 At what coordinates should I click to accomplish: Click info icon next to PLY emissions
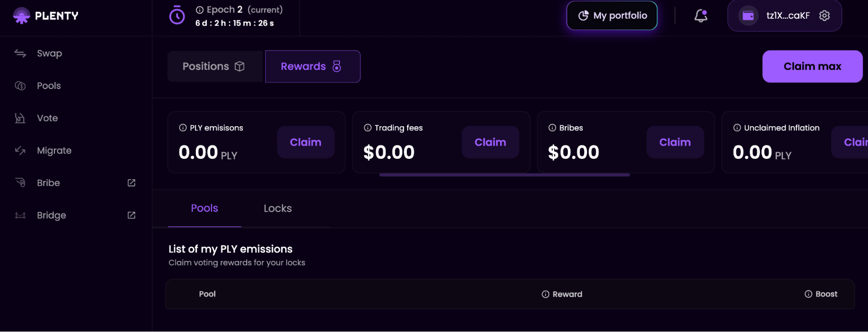click(183, 128)
